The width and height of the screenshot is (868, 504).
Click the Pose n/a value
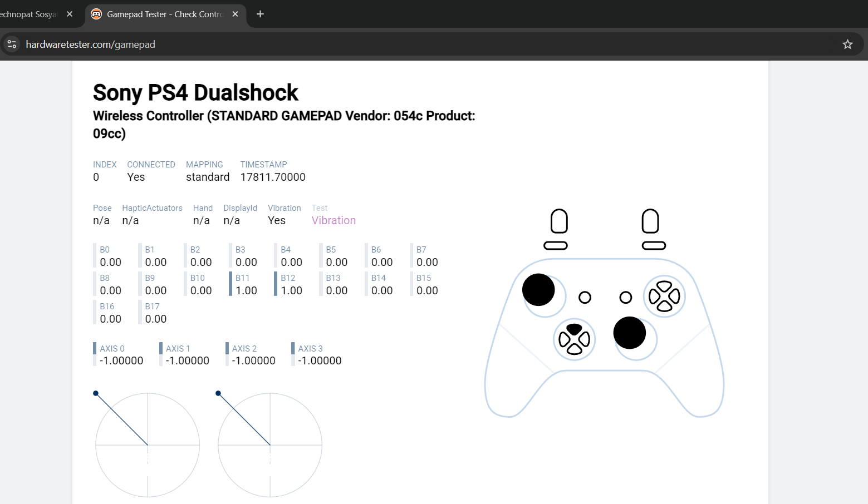pyautogui.click(x=101, y=220)
